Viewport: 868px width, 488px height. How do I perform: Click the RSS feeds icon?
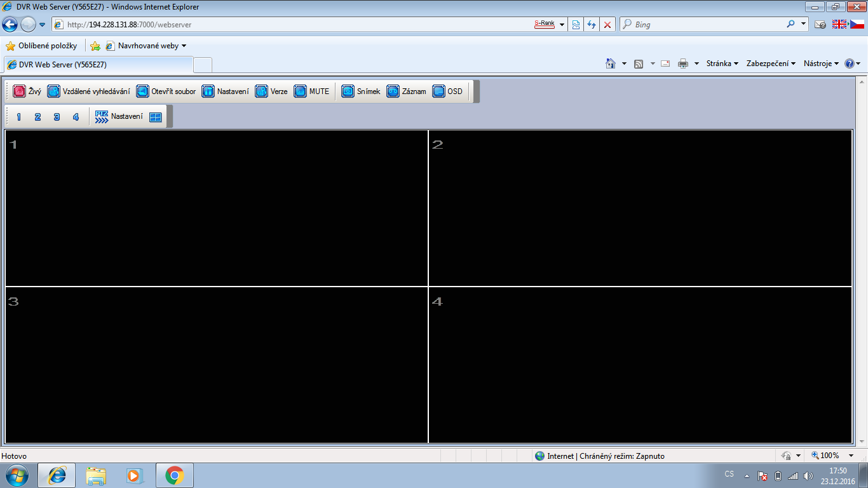coord(639,64)
